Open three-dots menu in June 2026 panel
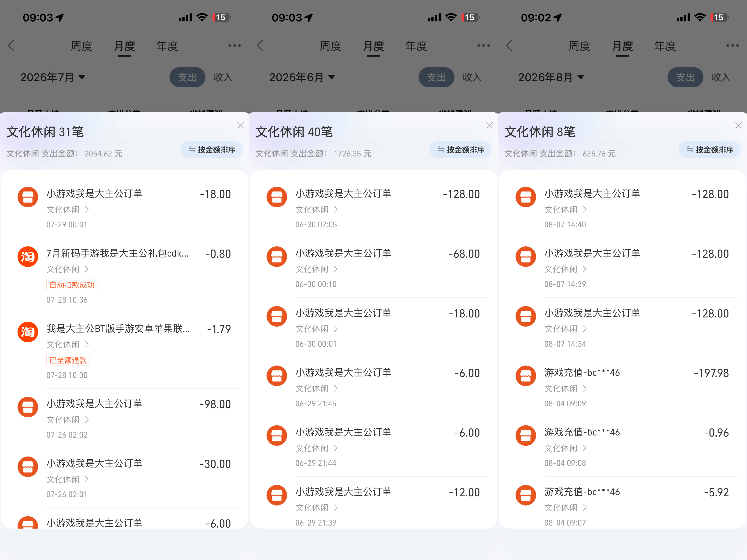The height and width of the screenshot is (560, 747). pyautogui.click(x=483, y=46)
